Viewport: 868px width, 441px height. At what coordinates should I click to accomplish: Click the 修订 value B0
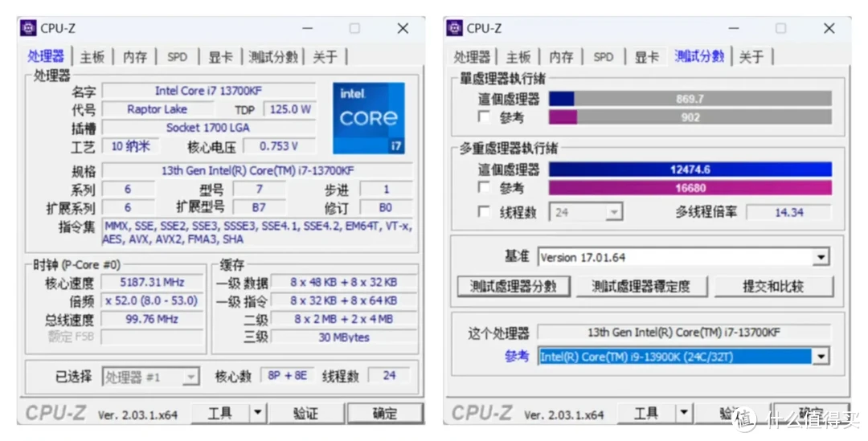tap(386, 207)
